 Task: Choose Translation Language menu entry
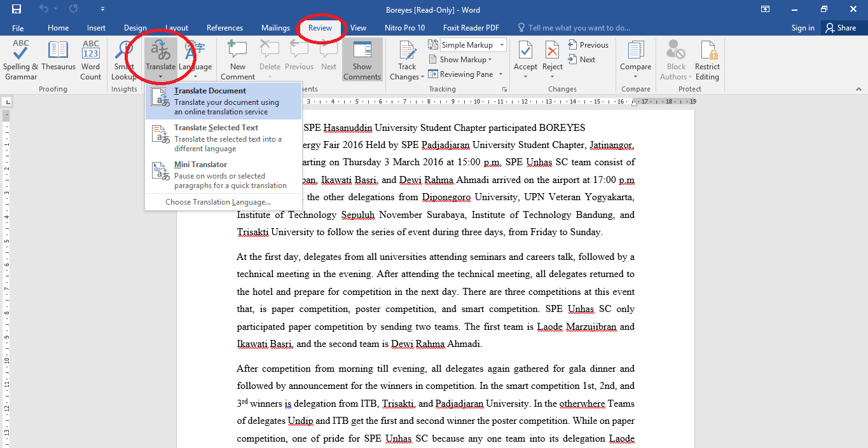coord(218,202)
